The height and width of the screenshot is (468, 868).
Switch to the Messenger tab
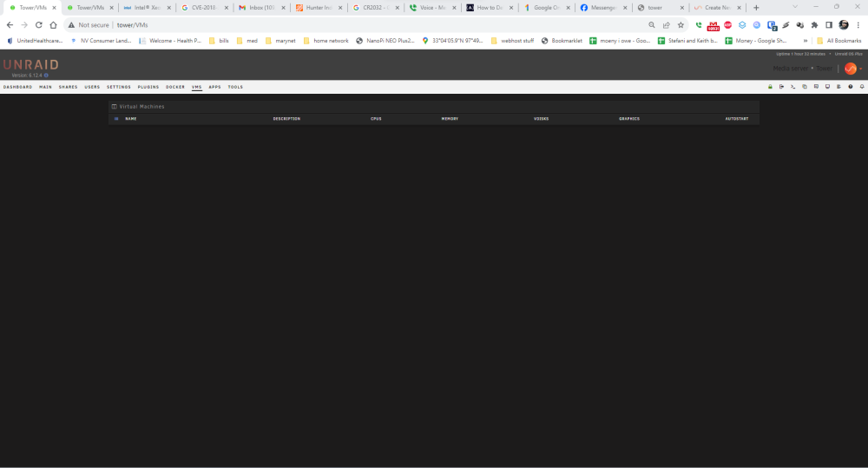tap(602, 8)
